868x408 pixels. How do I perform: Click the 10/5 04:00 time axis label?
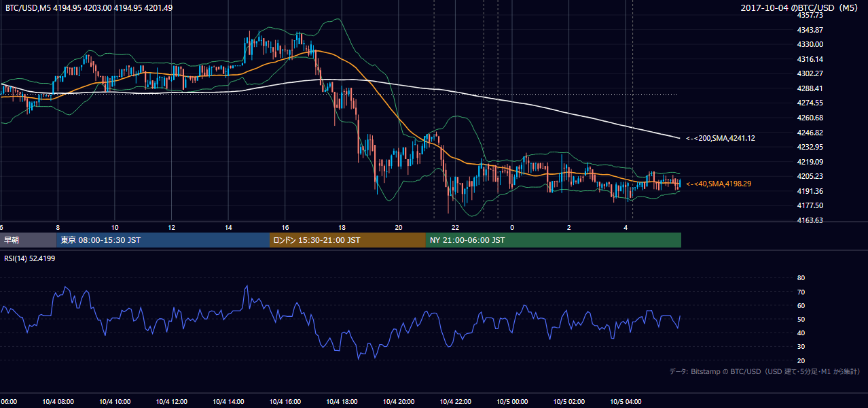(626, 401)
